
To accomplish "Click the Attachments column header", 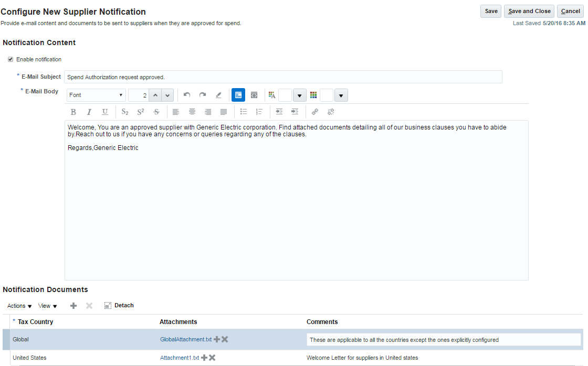I will point(178,322).
